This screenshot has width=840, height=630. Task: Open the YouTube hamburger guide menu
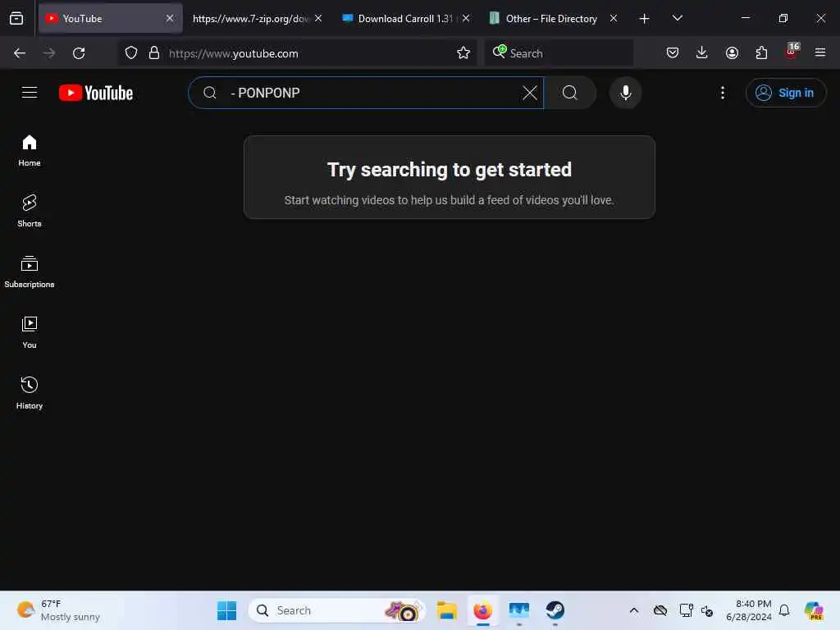point(30,93)
